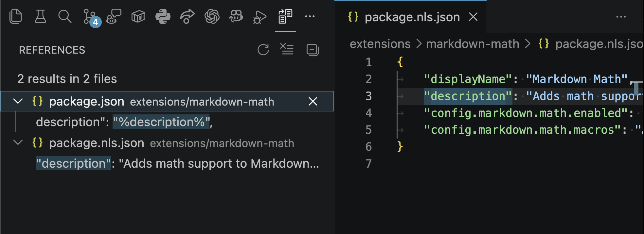Select the package.json file row
644x234 pixels.
click(167, 101)
